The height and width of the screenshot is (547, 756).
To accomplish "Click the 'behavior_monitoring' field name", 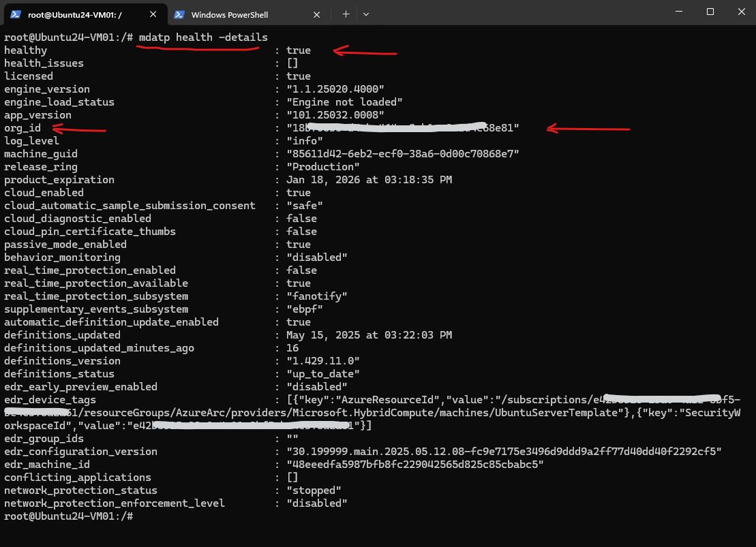I will 62,257.
